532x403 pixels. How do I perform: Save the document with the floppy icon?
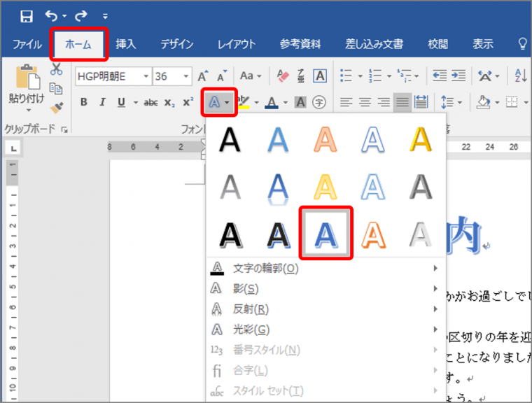(x=26, y=16)
